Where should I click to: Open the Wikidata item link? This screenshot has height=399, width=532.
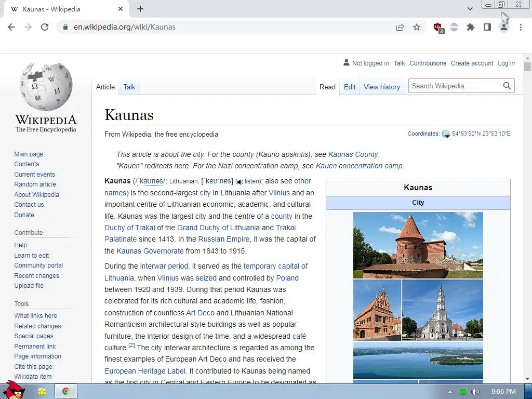[33, 376]
